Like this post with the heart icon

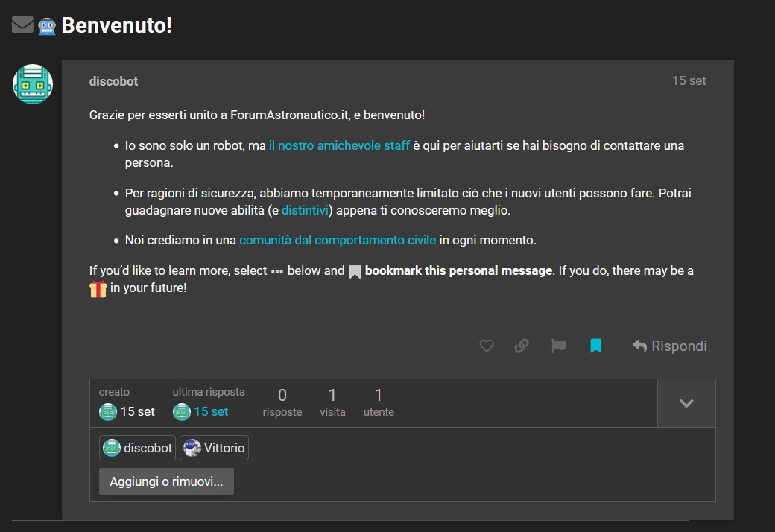point(487,346)
